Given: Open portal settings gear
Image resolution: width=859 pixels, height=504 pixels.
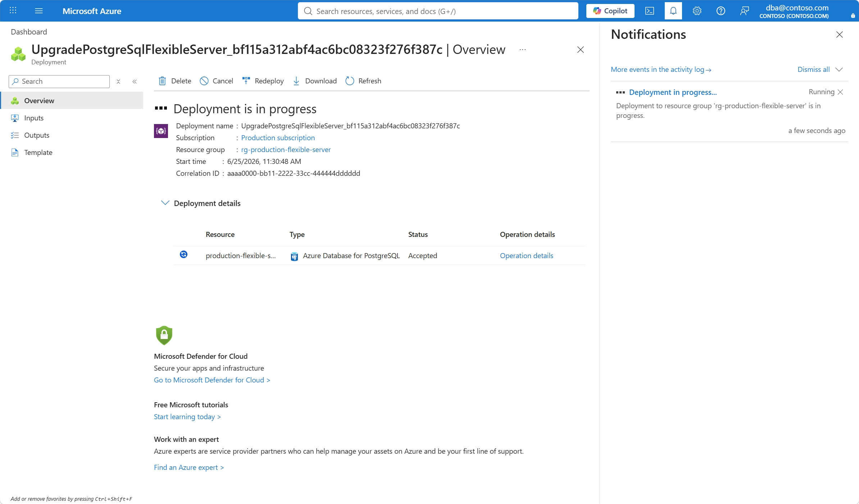Looking at the screenshot, I should pos(697,11).
